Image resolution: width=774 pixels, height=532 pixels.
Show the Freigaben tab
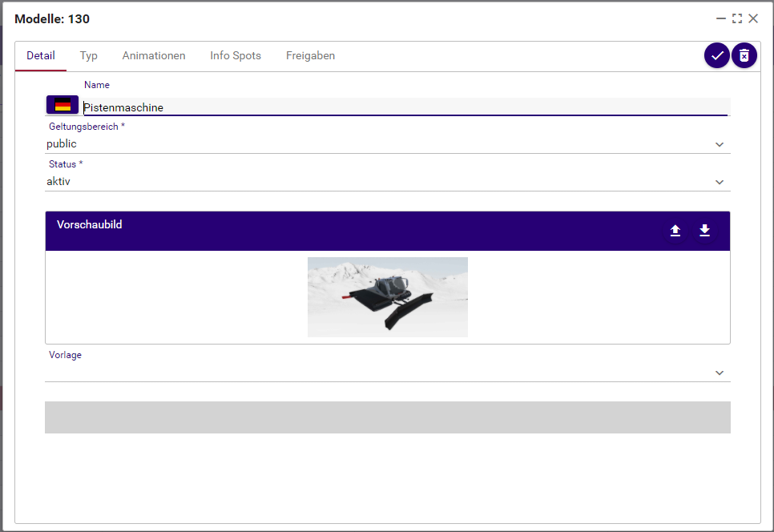point(310,56)
